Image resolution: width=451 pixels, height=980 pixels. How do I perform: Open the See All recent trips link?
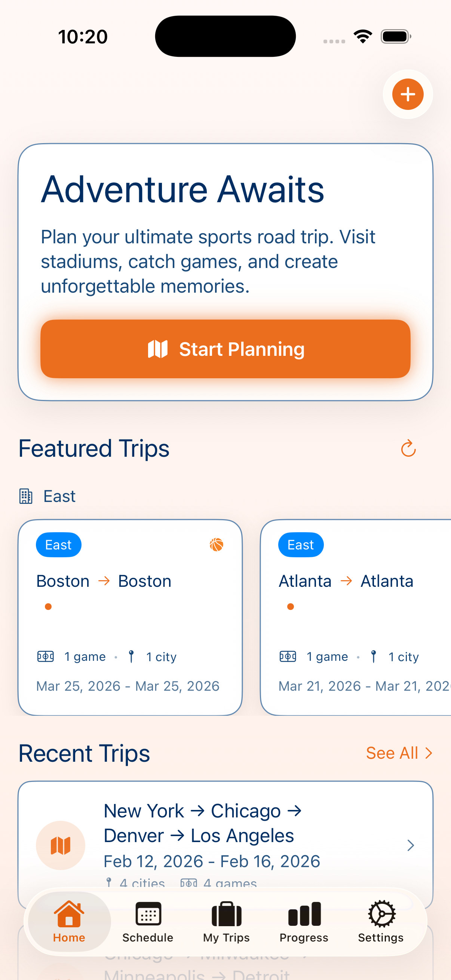pyautogui.click(x=399, y=753)
